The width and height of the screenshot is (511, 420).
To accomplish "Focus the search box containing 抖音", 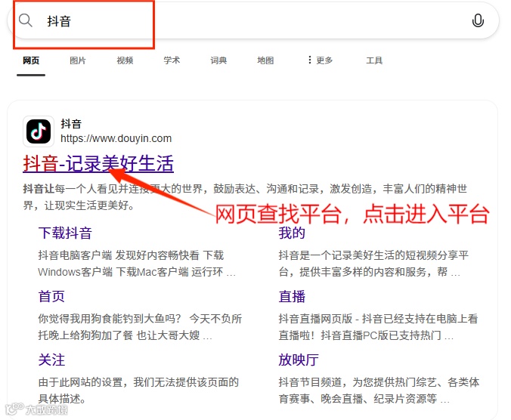I will coord(253,20).
